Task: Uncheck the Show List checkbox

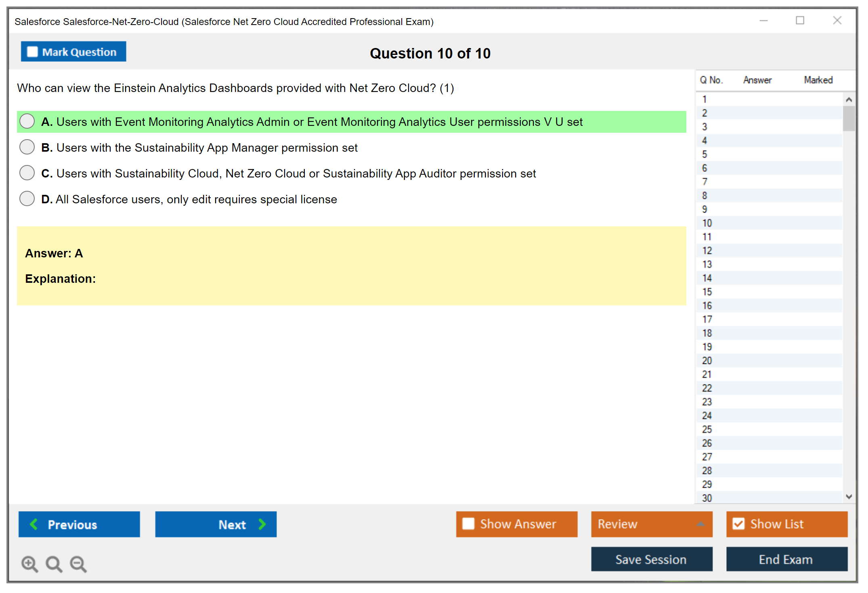Action: 738,524
